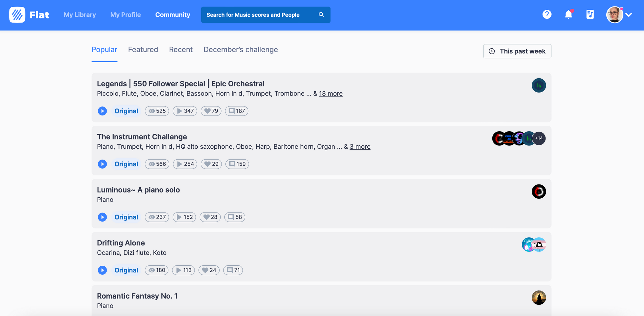This screenshot has height=316, width=644.
Task: Click the Original tag on Legends
Action: [126, 111]
